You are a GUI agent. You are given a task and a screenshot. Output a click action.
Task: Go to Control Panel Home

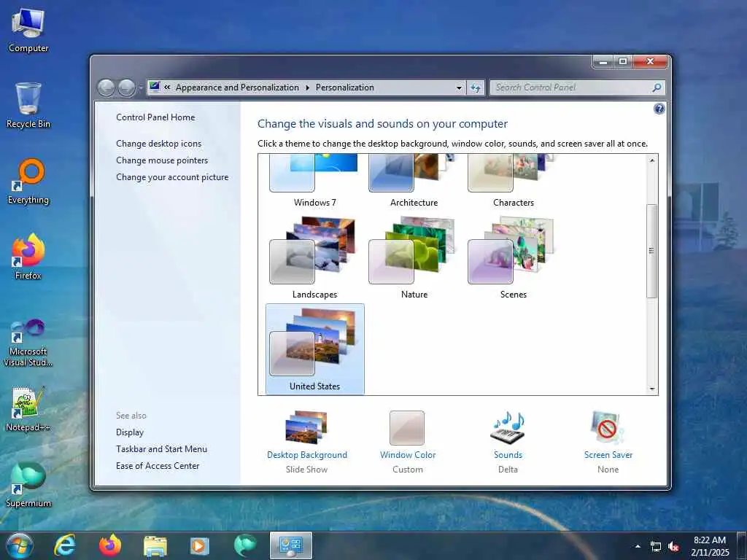[155, 117]
